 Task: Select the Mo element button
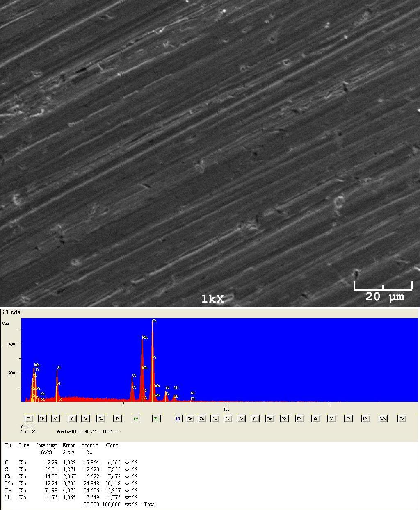(x=383, y=419)
